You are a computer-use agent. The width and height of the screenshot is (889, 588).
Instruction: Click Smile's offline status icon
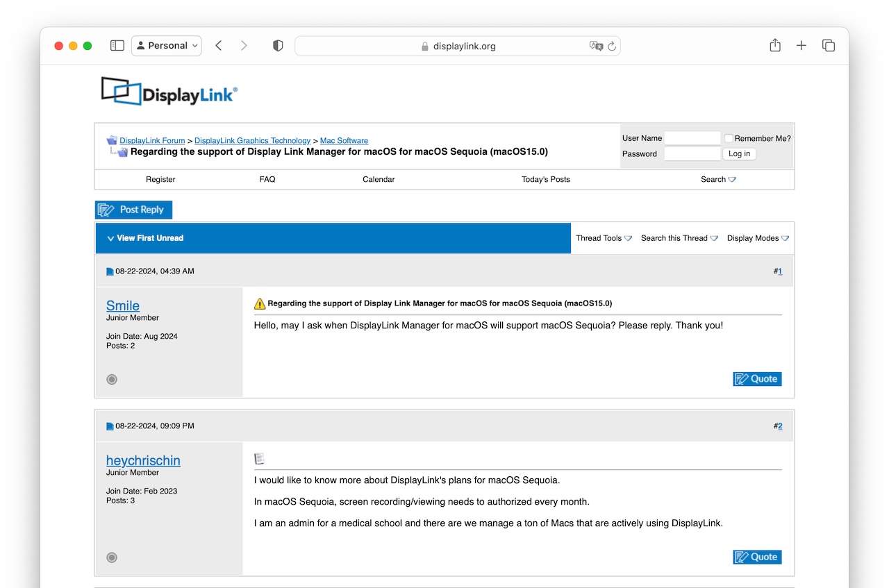112,379
